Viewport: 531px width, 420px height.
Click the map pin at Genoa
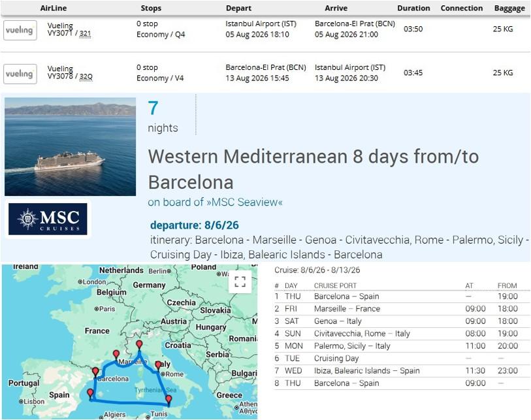[x=139, y=346]
